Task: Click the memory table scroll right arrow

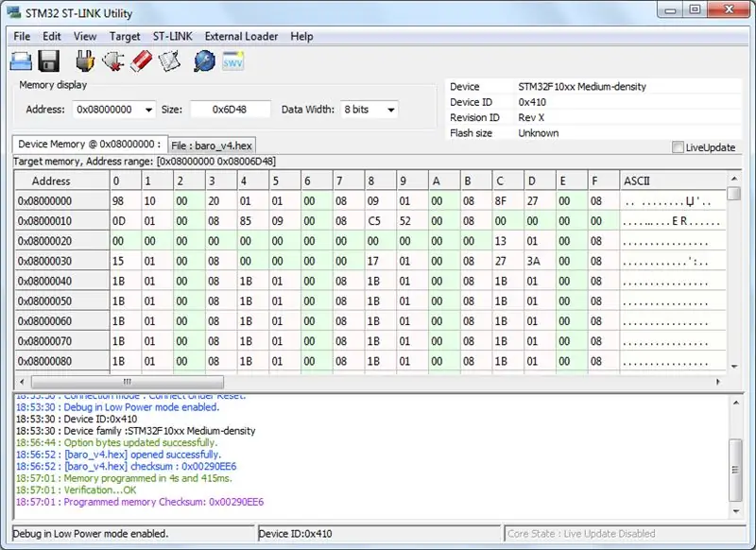Action: (718, 382)
